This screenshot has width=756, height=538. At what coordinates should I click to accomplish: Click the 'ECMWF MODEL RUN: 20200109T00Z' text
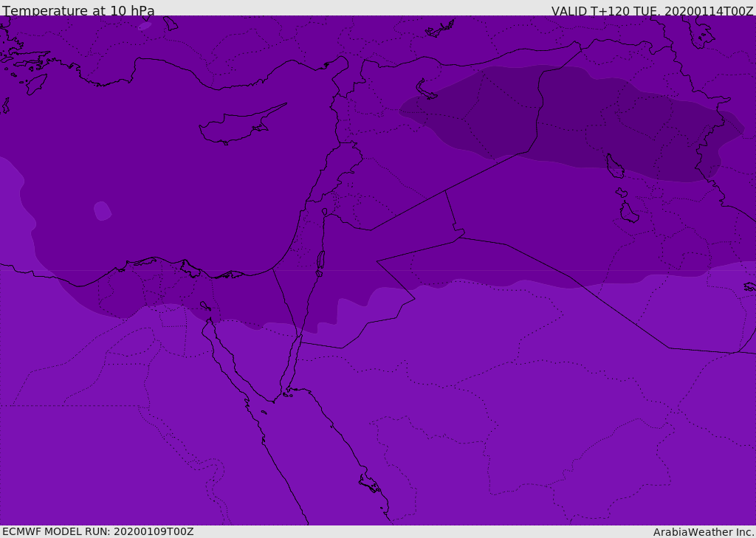pyautogui.click(x=98, y=531)
